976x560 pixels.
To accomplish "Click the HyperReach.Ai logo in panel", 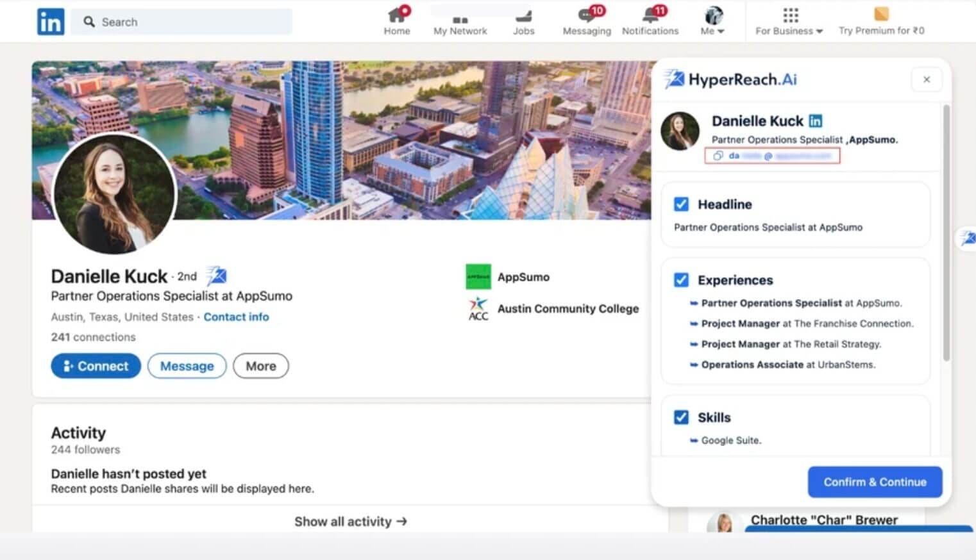I will pos(731,79).
